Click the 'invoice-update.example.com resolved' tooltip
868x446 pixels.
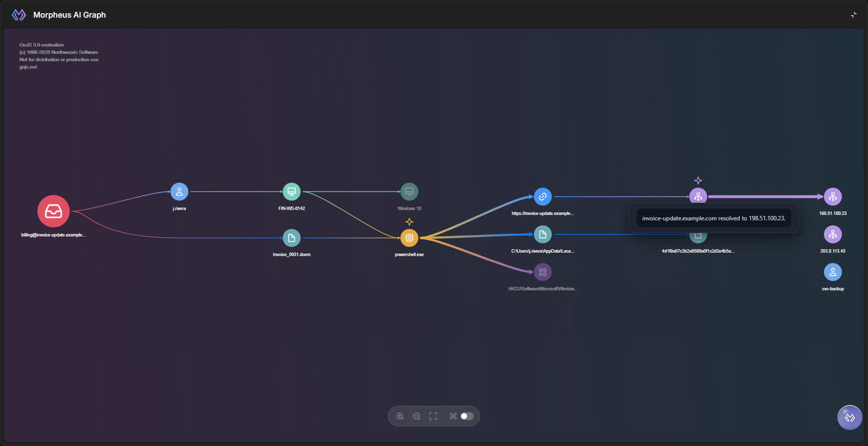tap(714, 218)
